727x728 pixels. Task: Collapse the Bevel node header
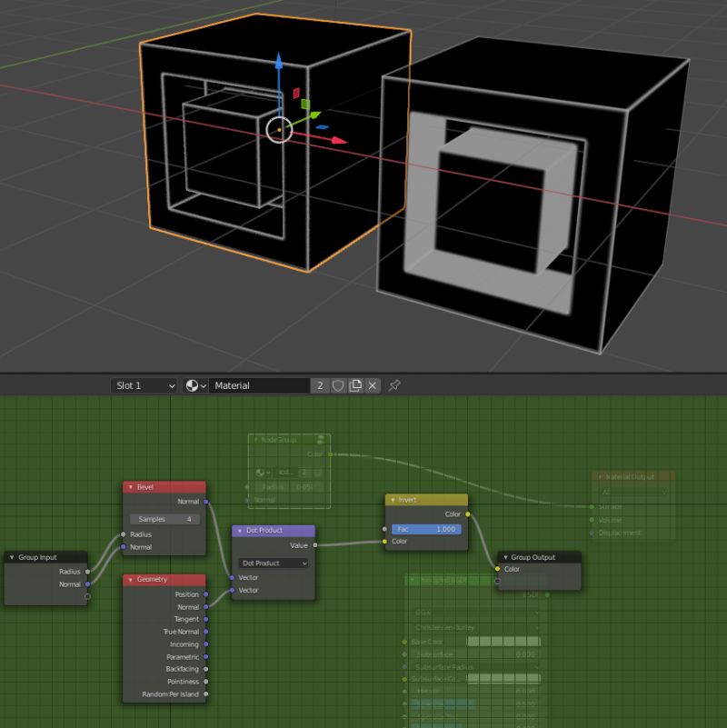coord(130,486)
